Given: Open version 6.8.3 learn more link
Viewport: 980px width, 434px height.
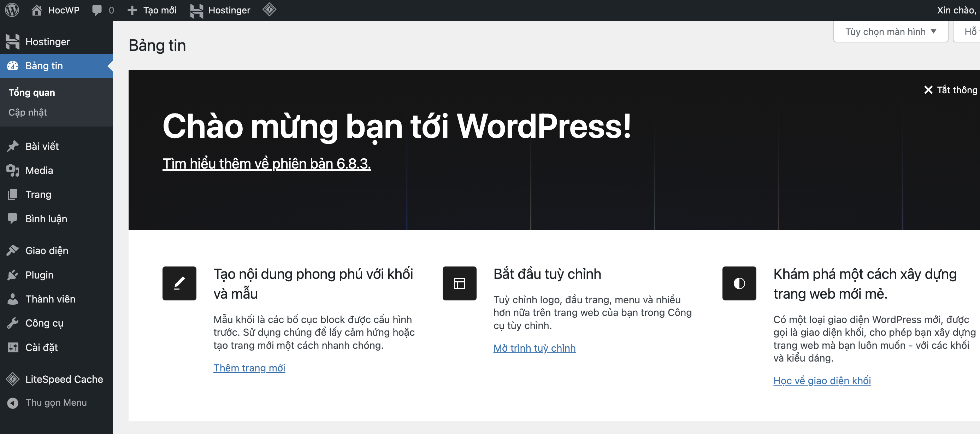Looking at the screenshot, I should point(266,164).
